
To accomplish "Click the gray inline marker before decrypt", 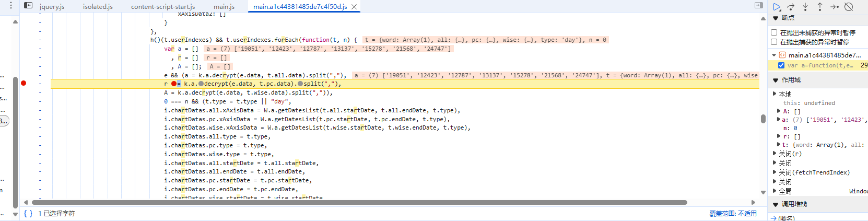I will click(x=201, y=84).
